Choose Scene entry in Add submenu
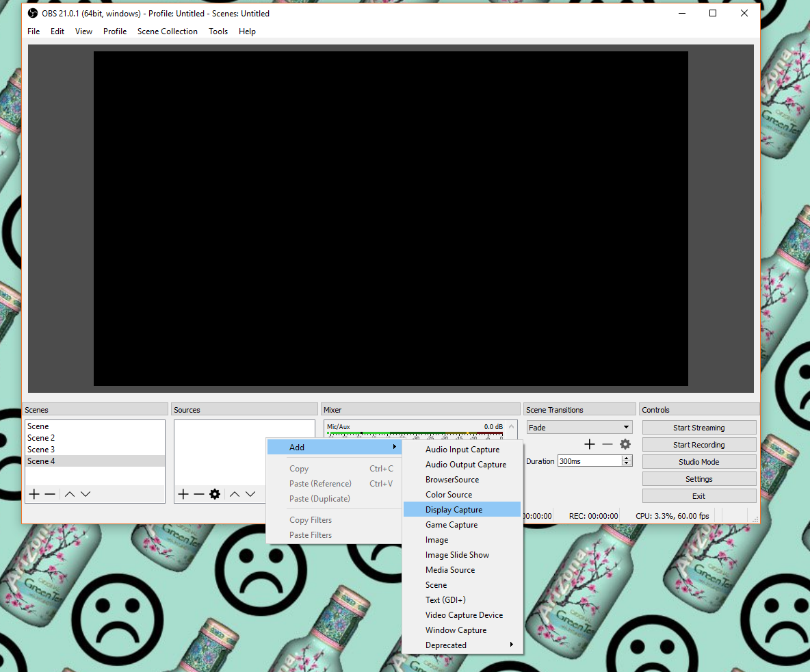This screenshot has height=672, width=810. 462,585
